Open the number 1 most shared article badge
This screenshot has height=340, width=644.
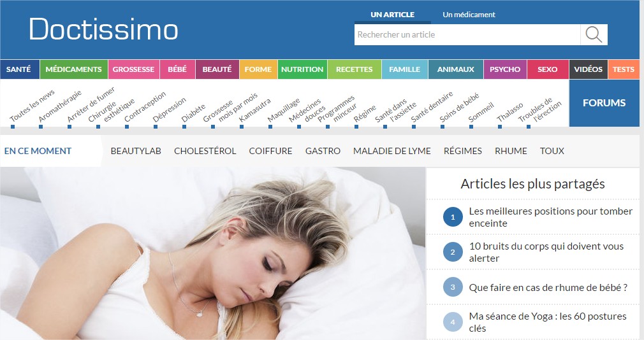click(453, 217)
